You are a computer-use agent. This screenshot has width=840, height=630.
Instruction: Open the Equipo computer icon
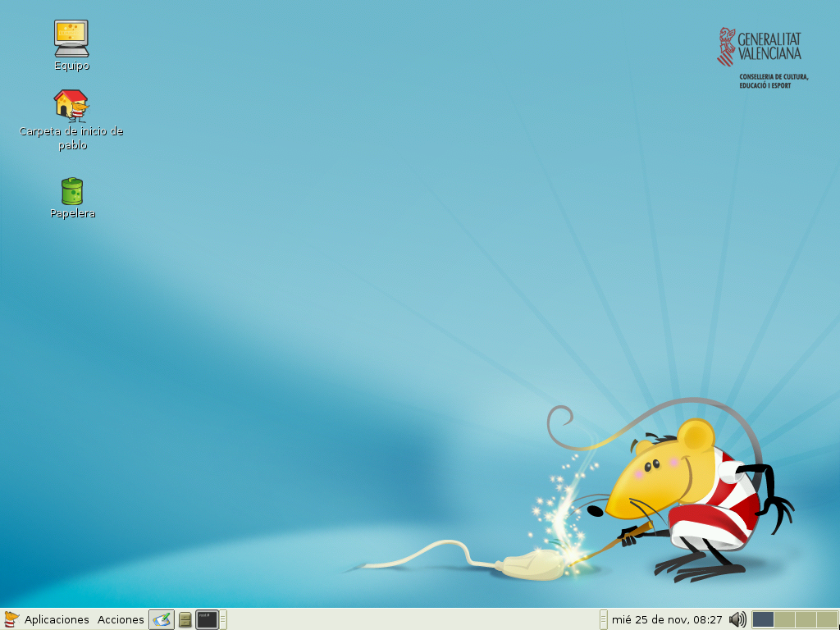coord(71,39)
